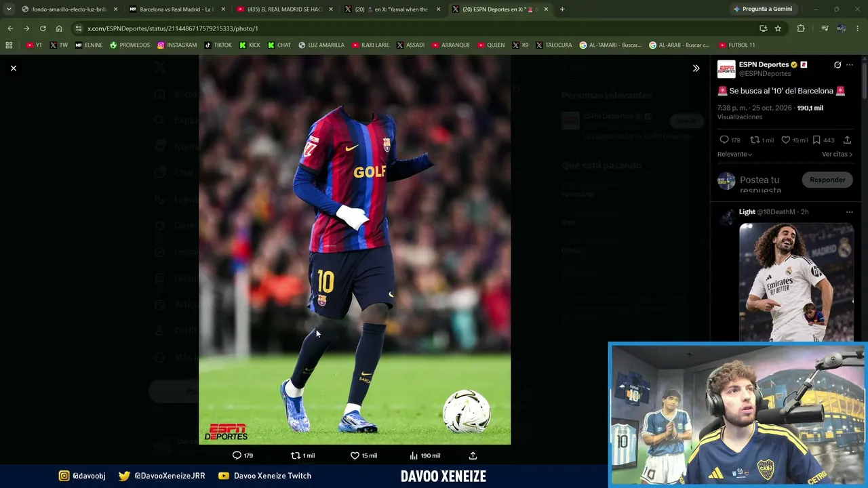This screenshot has height=488, width=868.
Task: Switch to 'Yamal when the' X tab
Action: click(393, 9)
